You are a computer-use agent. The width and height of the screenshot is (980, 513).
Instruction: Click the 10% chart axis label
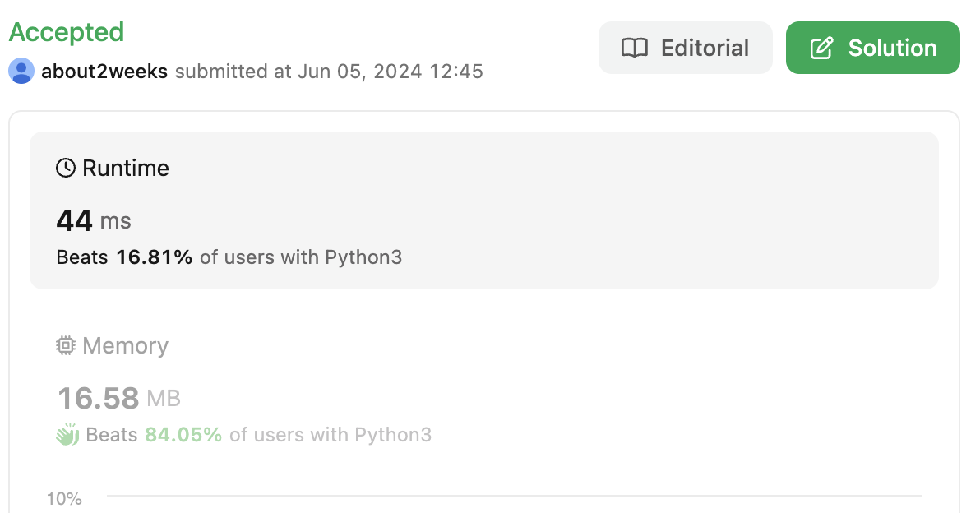(64, 499)
